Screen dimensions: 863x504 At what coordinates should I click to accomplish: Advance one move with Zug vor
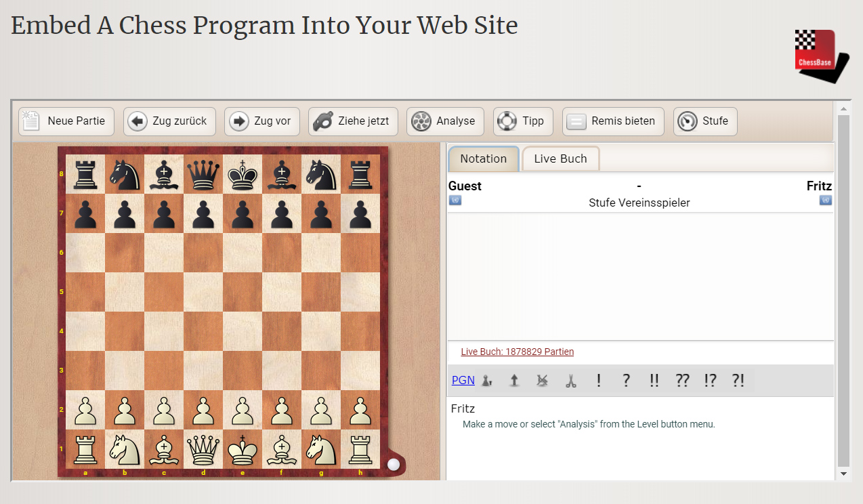tap(261, 121)
